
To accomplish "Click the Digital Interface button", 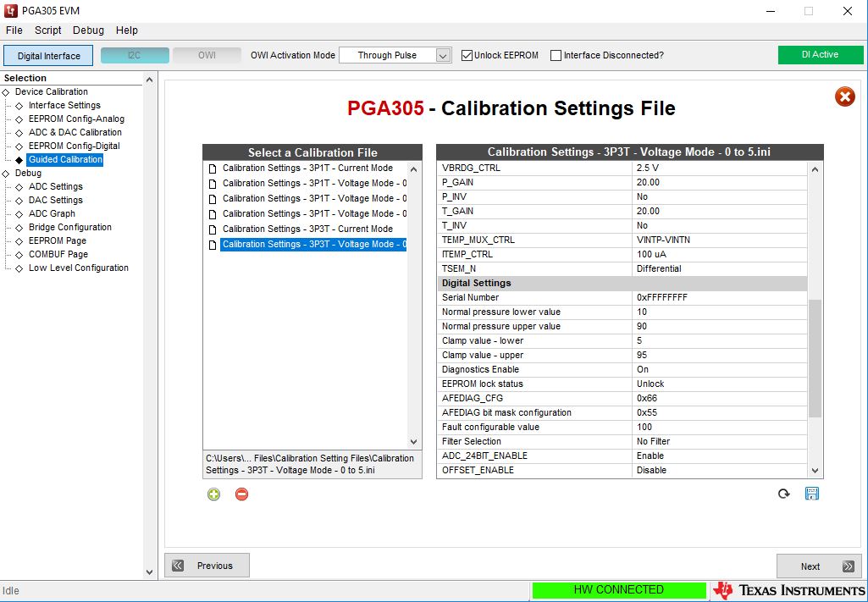I will click(x=48, y=55).
